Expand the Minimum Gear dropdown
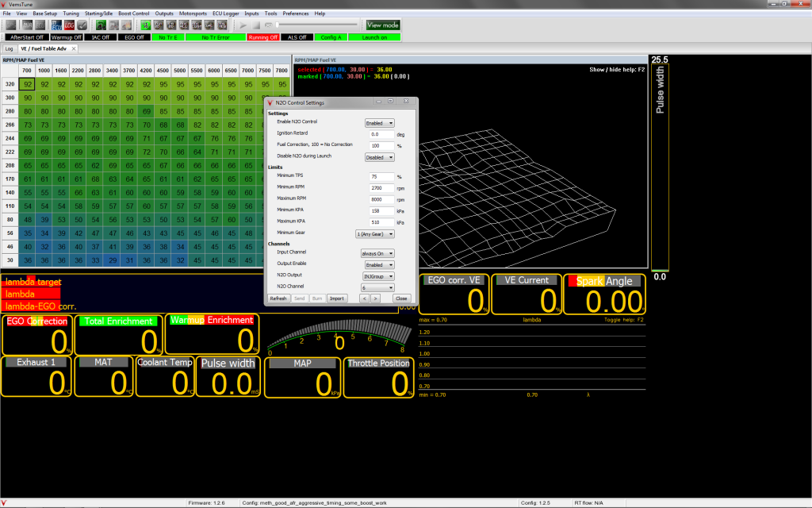This screenshot has width=812, height=508. (x=374, y=234)
